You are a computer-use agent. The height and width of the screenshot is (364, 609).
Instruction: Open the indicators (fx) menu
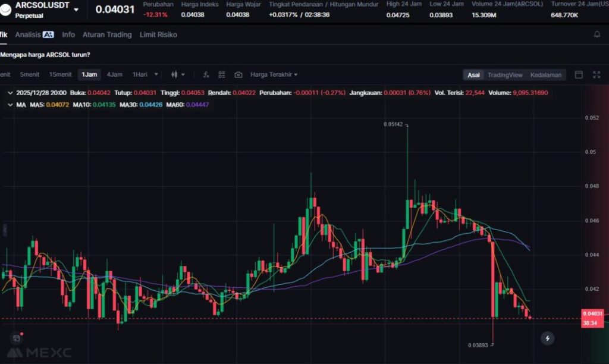pos(206,74)
